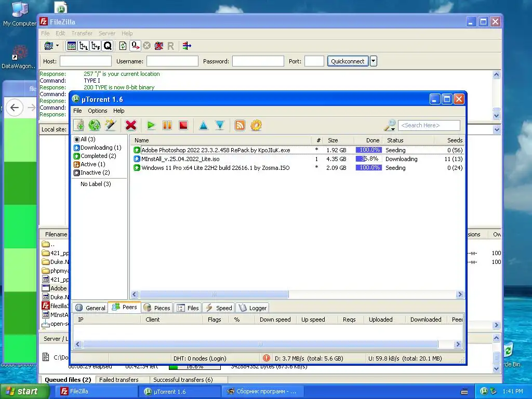Click red X Remove torrent icon
This screenshot has height=399, width=532.
(x=130, y=125)
